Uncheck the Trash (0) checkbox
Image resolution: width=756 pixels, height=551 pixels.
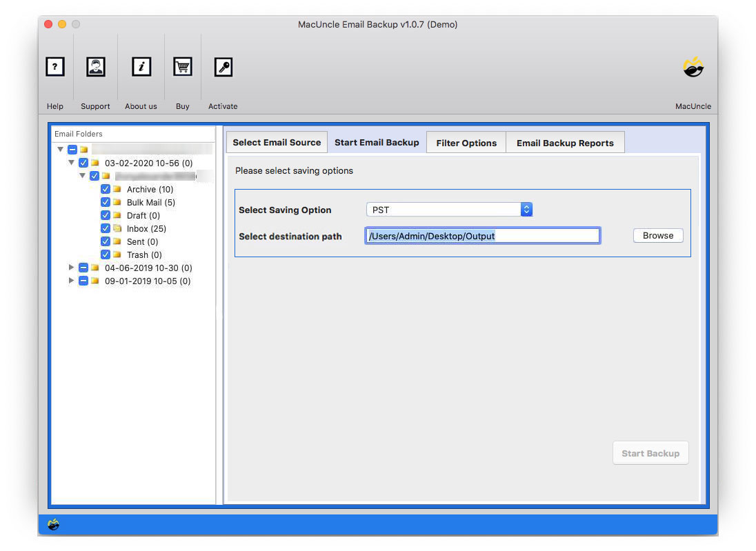coord(106,254)
